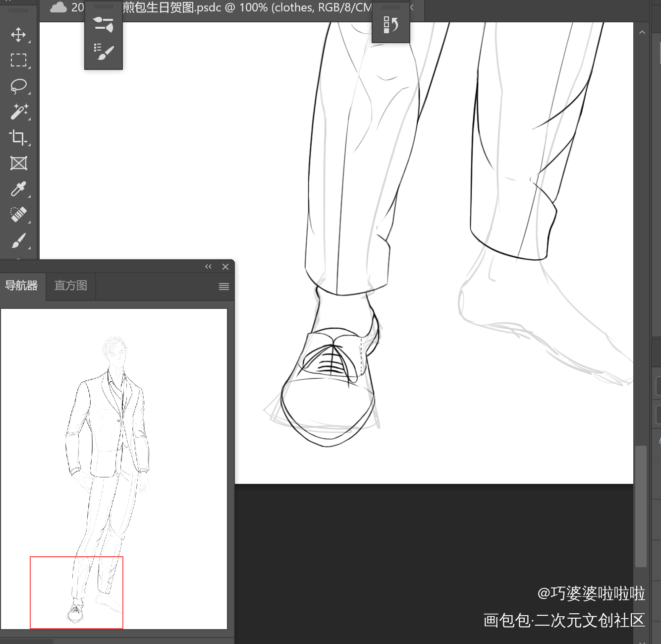Choose the Eyedropper tool
This screenshot has height=644, width=661.
pyautogui.click(x=18, y=189)
